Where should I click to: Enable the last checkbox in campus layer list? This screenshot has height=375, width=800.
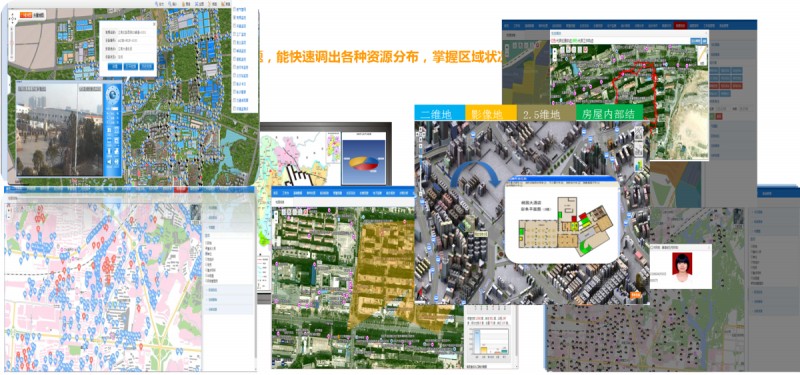click(235, 109)
